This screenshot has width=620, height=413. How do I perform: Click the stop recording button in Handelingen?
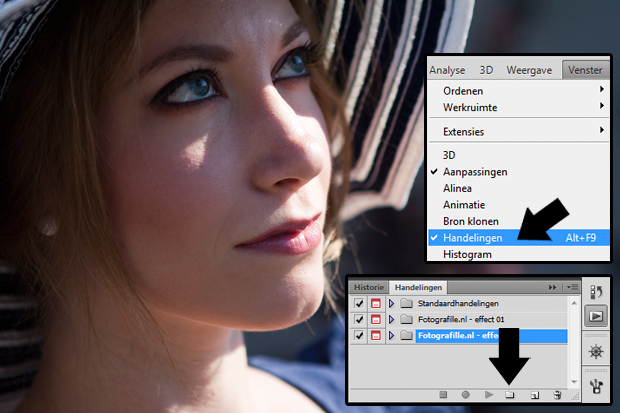click(442, 396)
